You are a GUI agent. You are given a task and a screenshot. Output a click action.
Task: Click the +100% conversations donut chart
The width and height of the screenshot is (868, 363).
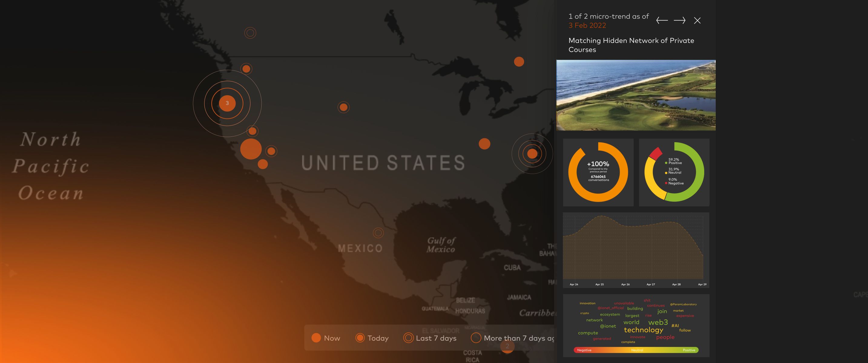click(x=598, y=172)
